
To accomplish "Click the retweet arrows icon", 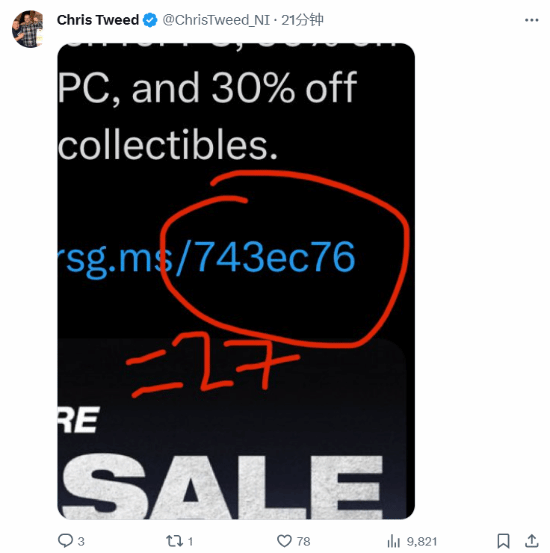I will click(174, 541).
